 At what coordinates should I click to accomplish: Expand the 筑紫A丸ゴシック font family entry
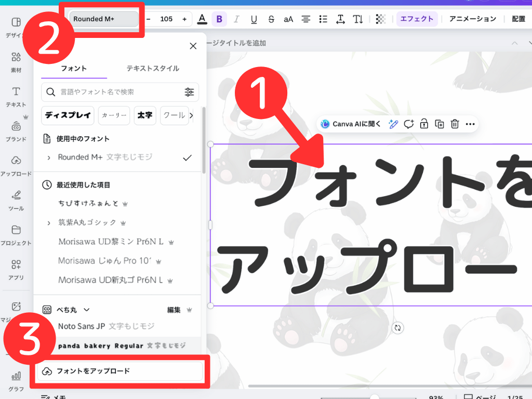click(48, 222)
